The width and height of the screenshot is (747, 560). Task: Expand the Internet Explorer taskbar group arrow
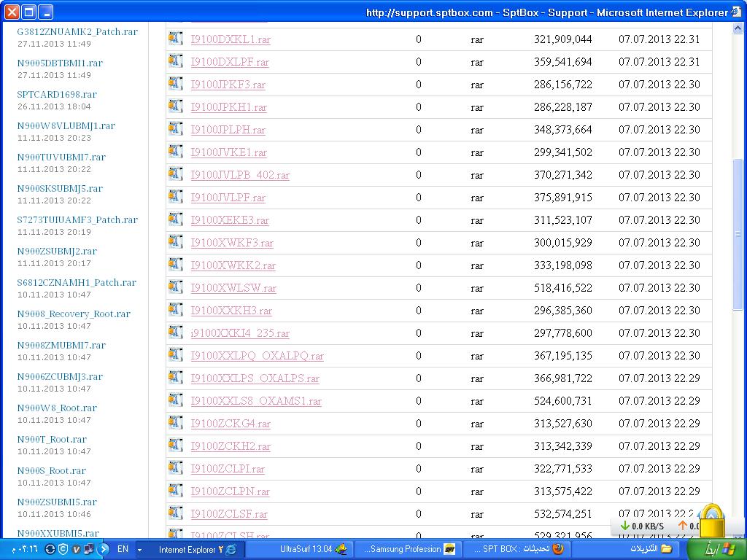tap(140, 550)
